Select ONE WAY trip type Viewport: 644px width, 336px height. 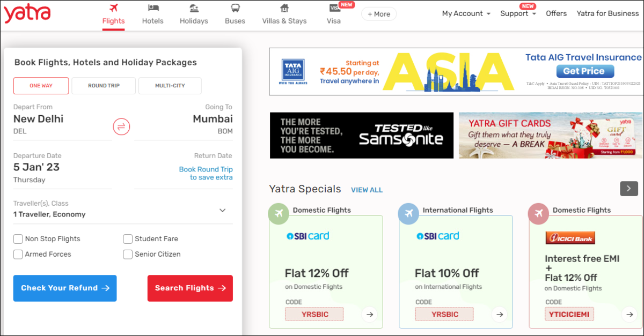click(x=41, y=86)
